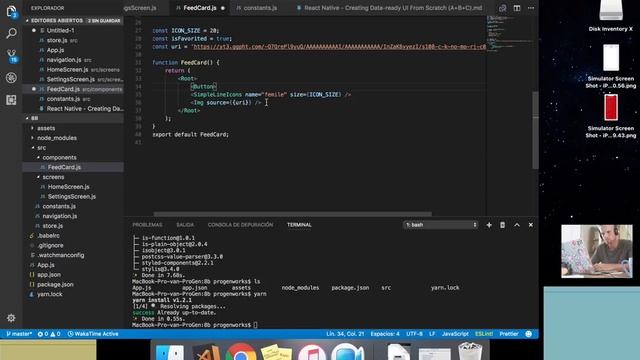Open changes icon in editor toolbar
This screenshot has width=640, height=360.
click(x=502, y=8)
